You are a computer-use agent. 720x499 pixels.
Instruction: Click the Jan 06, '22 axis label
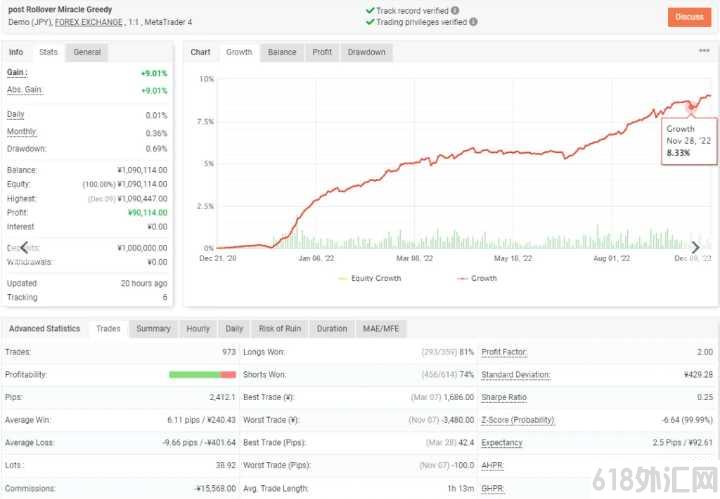point(316,258)
